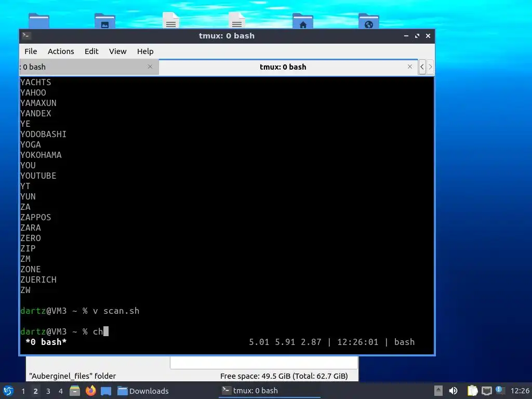Image resolution: width=532 pixels, height=399 pixels.
Task: Open the Actions menu
Action: (x=61, y=51)
